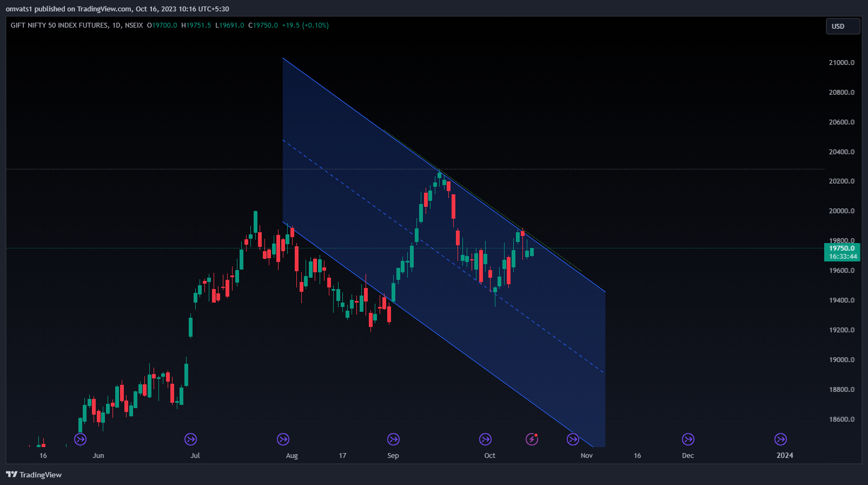The height and width of the screenshot is (485, 868).
Task: Click the NSEIX exchange label
Action: 134,25
